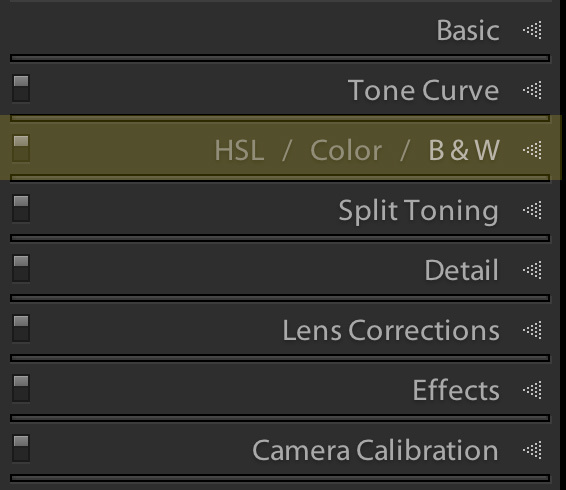Toggle the Effects panel switch
Viewport: 566px width, 490px height.
point(21,389)
